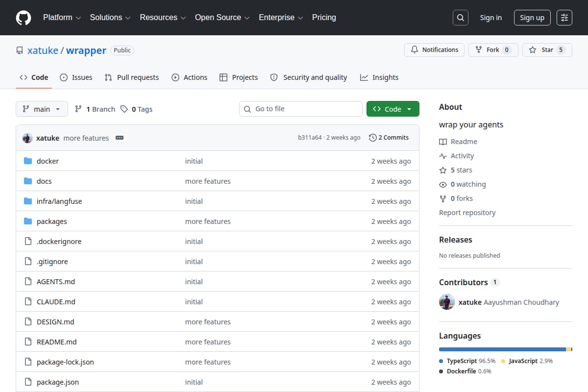The image size is (588, 392).
Task: Open the green Code dropdown button
Action: point(393,109)
